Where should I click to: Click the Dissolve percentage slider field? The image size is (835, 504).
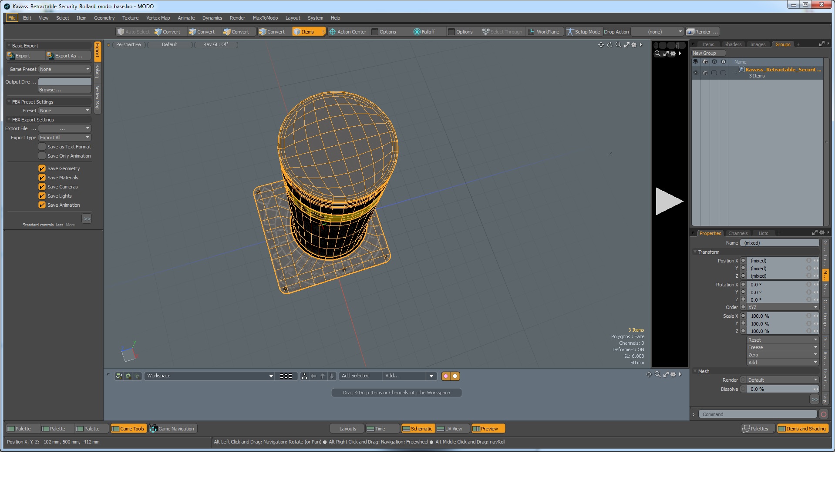click(779, 389)
